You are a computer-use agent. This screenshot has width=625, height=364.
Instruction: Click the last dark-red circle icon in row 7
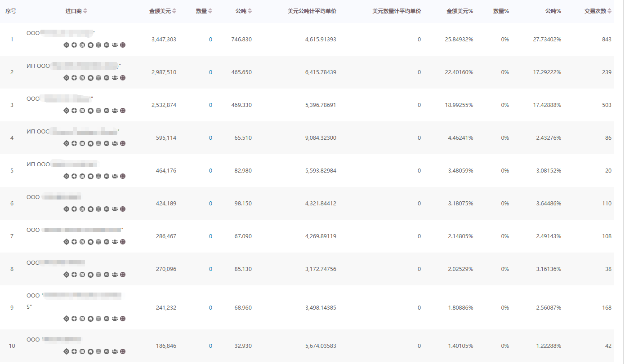point(123,242)
